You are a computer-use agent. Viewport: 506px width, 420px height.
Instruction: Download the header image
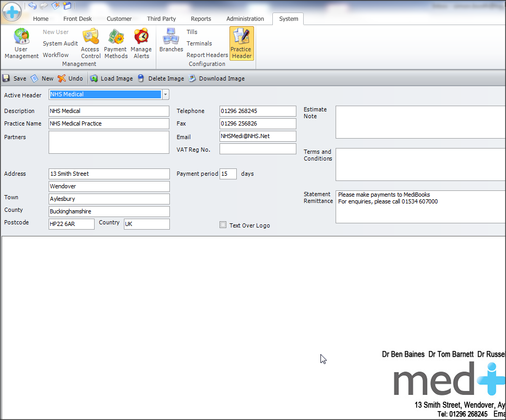tap(216, 78)
